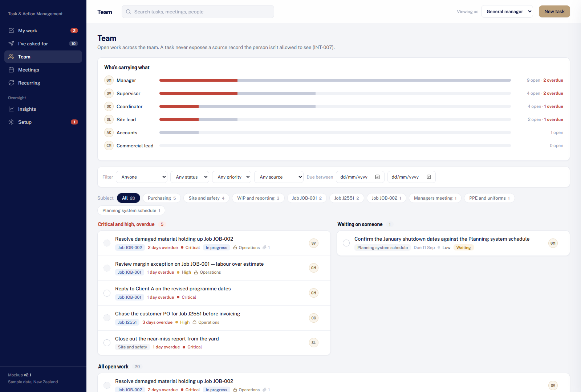Expand the Any source filter
The image size is (581, 392).
pos(279,177)
